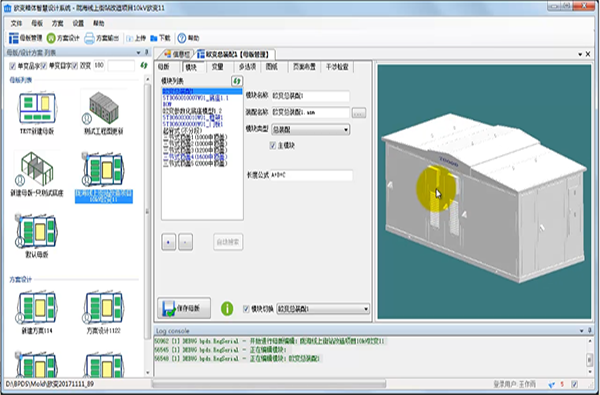Switch to the 图纸 tab
The height and width of the screenshot is (395, 600).
click(x=272, y=67)
